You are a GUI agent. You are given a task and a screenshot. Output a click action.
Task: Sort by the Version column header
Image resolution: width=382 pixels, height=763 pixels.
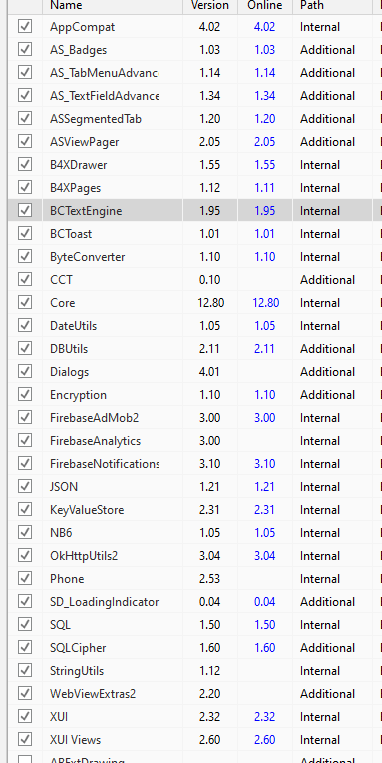[x=210, y=6]
